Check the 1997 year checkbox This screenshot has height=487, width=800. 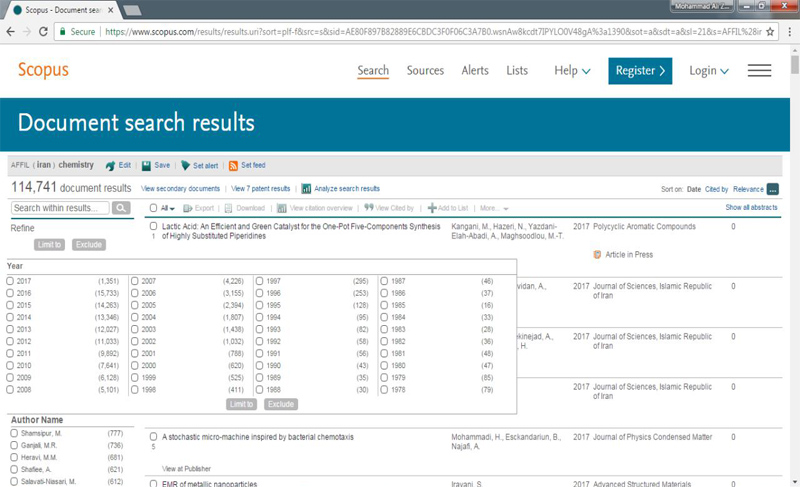click(260, 281)
